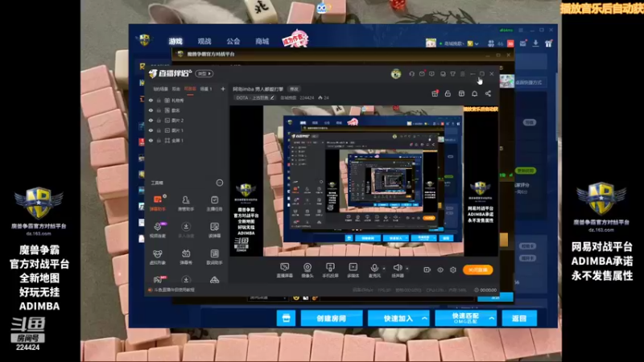Expand the 快速匹配 chevron

[x=491, y=318]
